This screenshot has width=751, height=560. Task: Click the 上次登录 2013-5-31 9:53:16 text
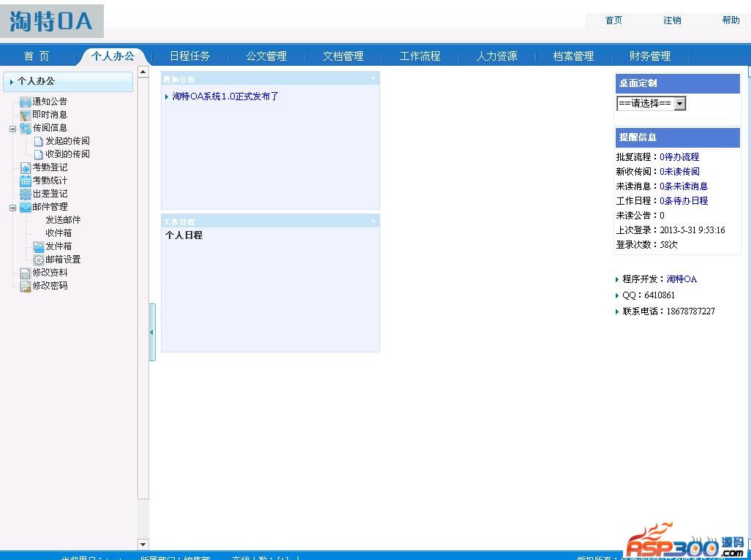click(671, 230)
